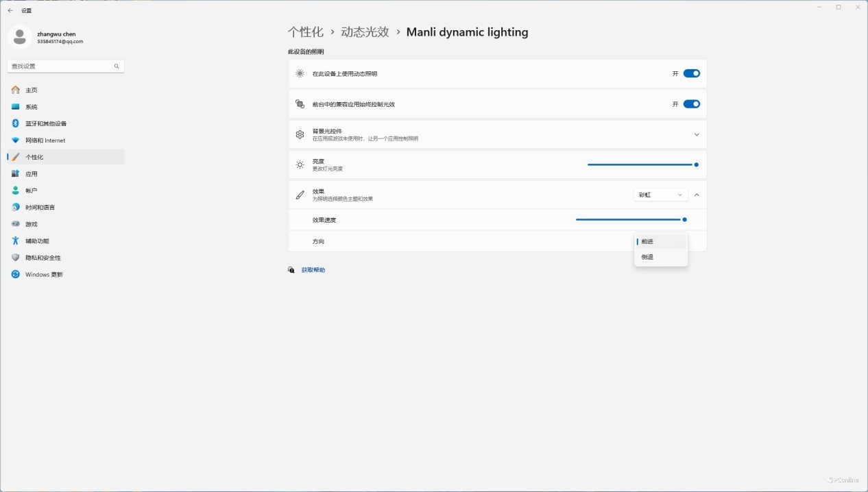
Task: Open the Privacy & security (隐私和安全性) shield icon
Action: click(15, 258)
